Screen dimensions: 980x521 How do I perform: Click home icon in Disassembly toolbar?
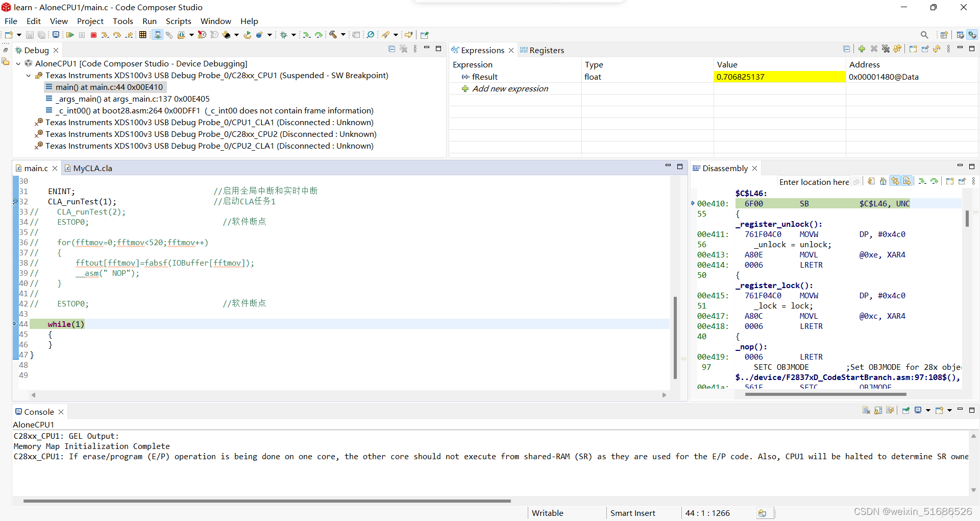[883, 181]
